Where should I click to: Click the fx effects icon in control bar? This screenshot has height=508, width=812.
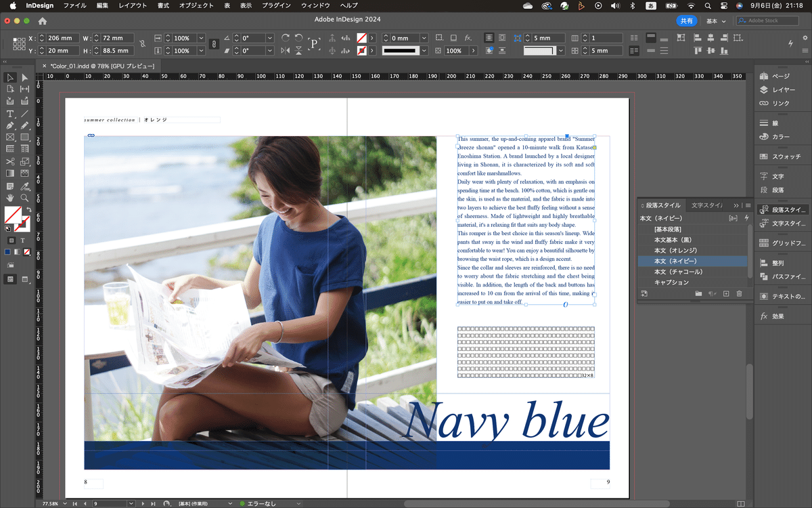[x=468, y=38]
